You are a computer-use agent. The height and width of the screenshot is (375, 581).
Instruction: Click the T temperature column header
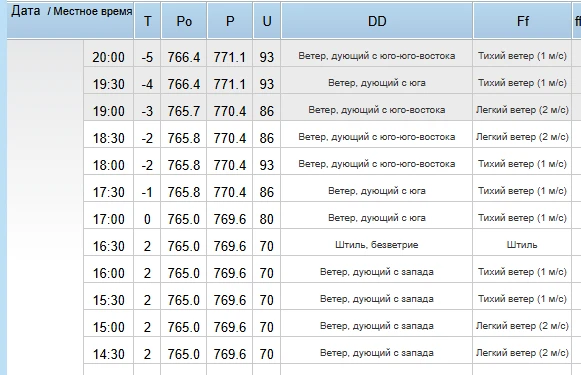(147, 21)
